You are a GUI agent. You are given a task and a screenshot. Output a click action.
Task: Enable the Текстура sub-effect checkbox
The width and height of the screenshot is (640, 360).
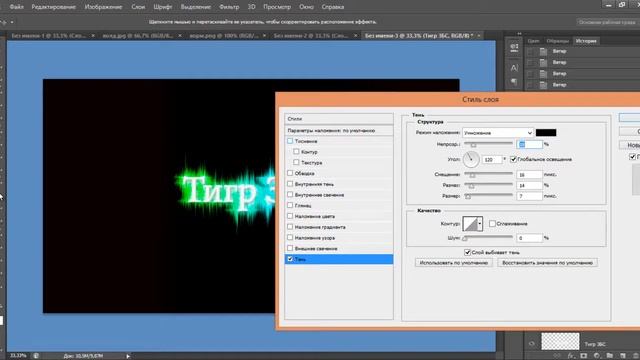click(296, 162)
